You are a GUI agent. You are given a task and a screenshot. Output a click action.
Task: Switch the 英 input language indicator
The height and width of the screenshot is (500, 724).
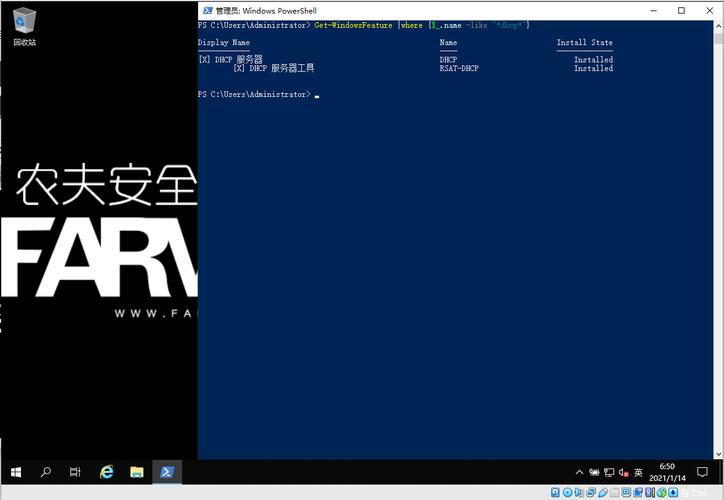point(639,472)
